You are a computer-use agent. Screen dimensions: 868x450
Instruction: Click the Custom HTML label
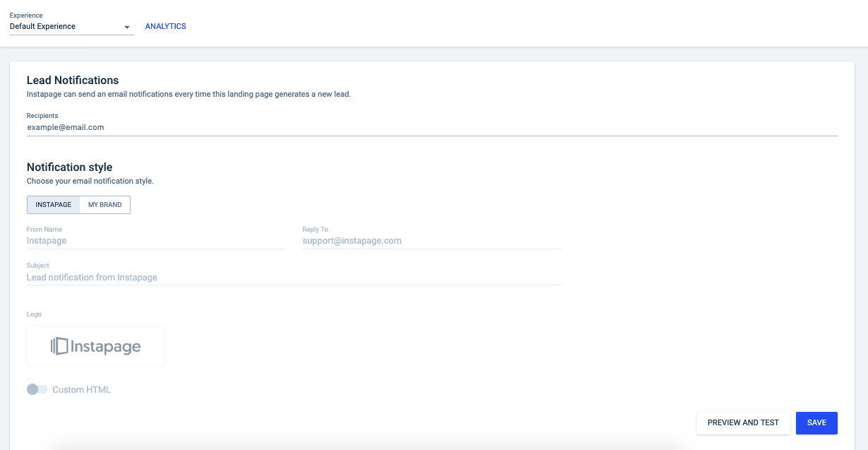pos(82,390)
